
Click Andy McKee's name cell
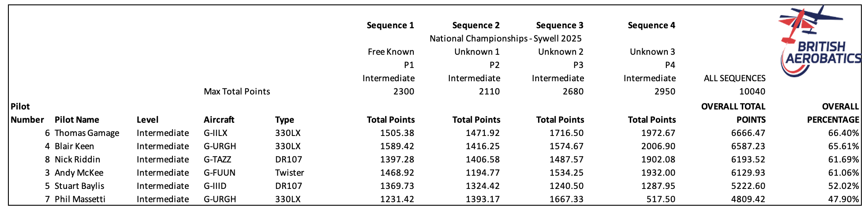pyautogui.click(x=79, y=173)
